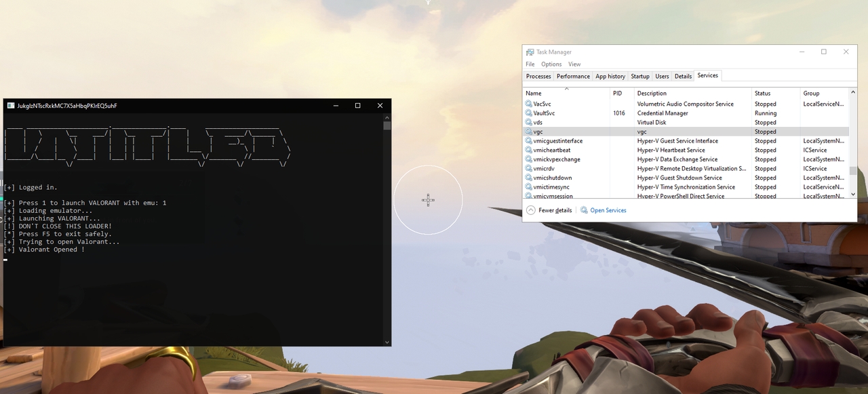The image size is (868, 394).
Task: Click the vds Virtual Disk service icon
Action: click(x=530, y=122)
